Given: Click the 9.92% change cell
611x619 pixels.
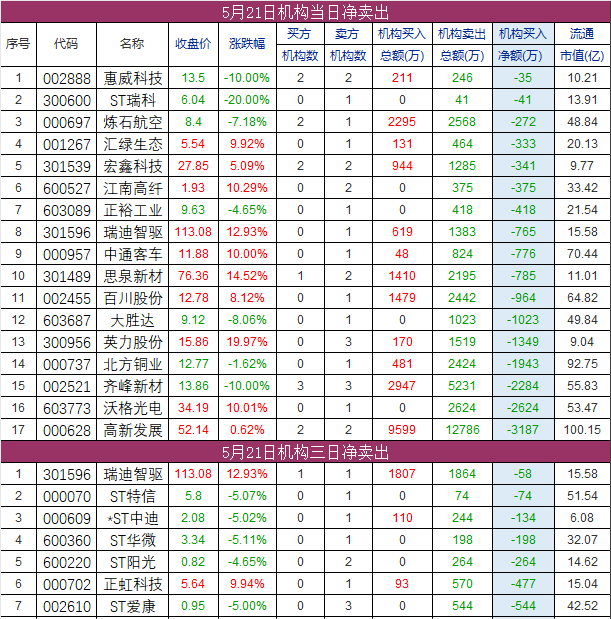Looking at the screenshot, I should 247,144.
